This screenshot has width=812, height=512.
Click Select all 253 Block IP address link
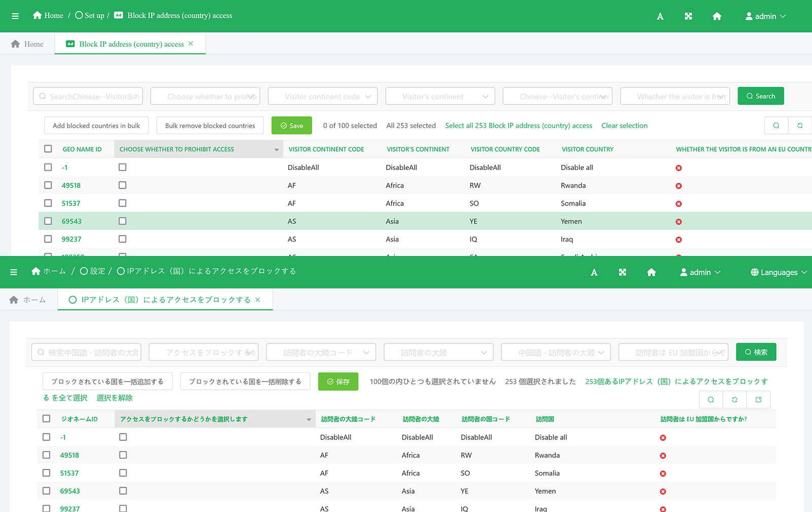(x=519, y=125)
